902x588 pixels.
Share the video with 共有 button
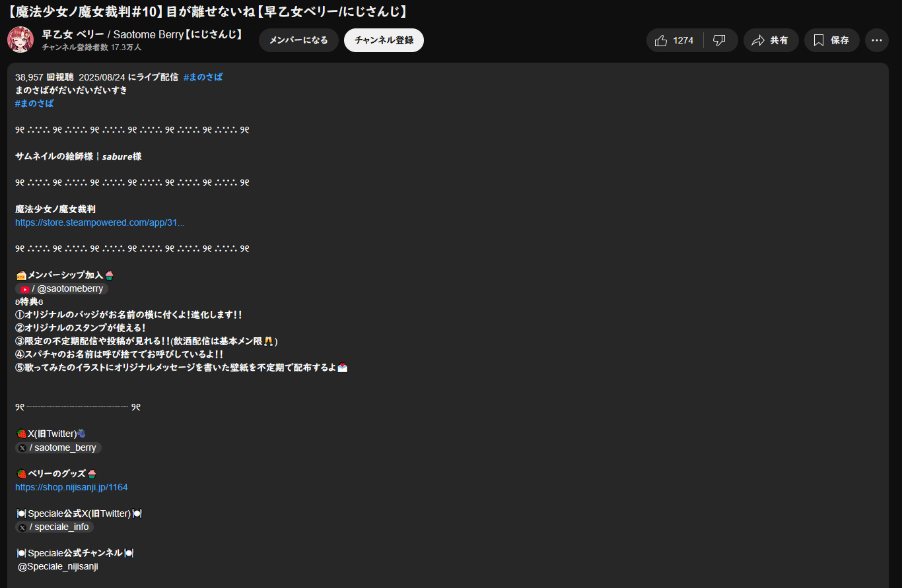pyautogui.click(x=771, y=40)
